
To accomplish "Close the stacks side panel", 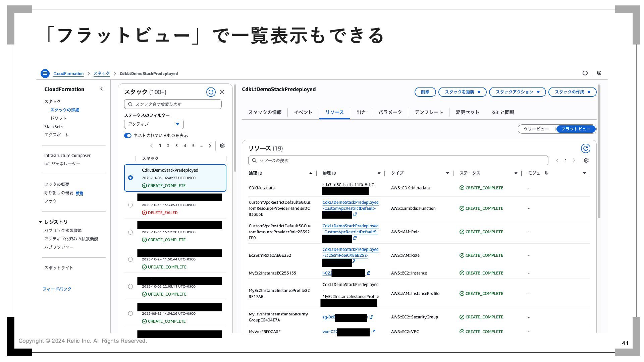I will (222, 92).
